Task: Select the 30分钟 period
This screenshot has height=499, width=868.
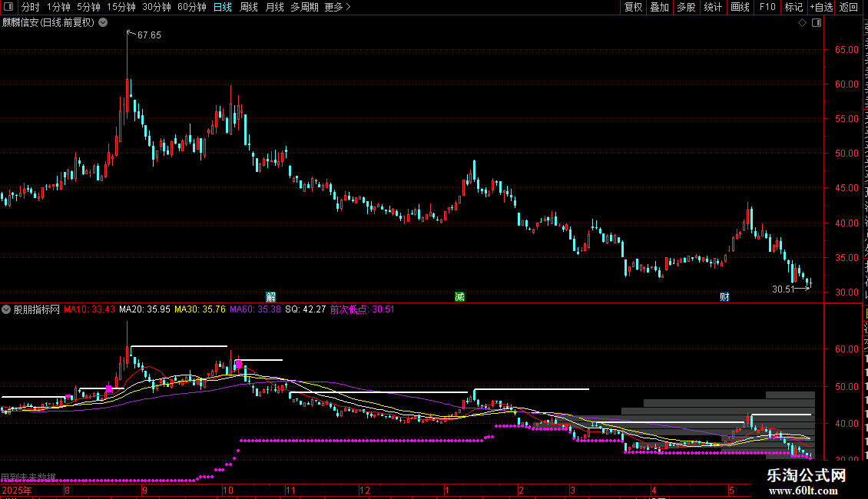Action: pyautogui.click(x=157, y=7)
